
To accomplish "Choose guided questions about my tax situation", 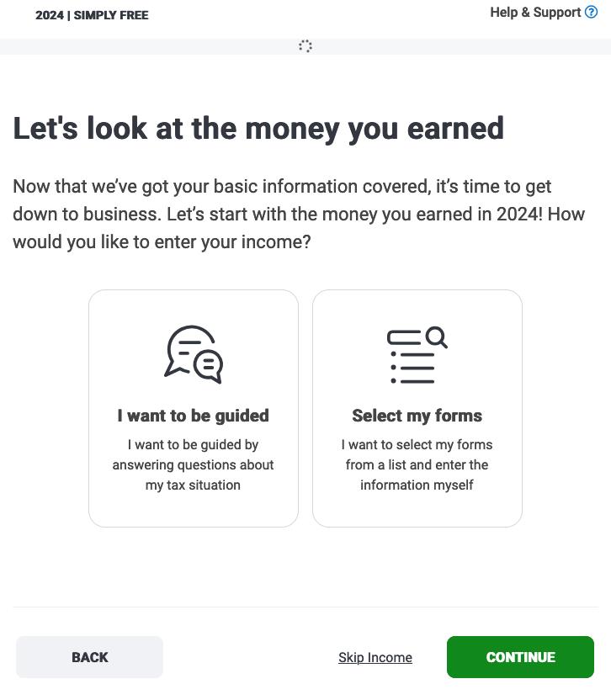I will pos(193,408).
